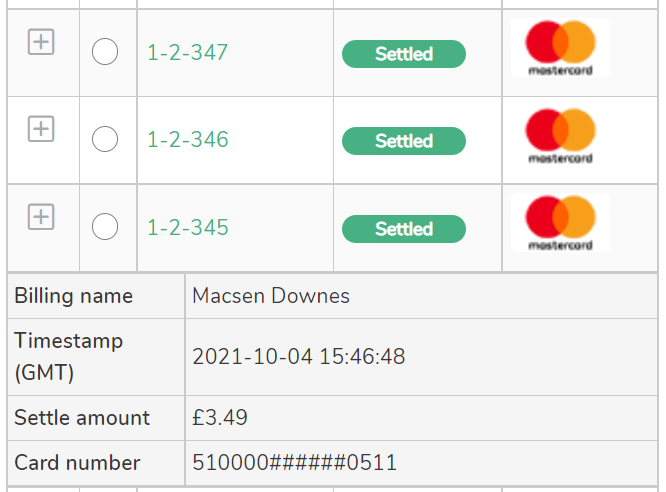Image resolution: width=666 pixels, height=492 pixels.
Task: Collapse the plus box for transaction 1-2-345
Action: [x=41, y=217]
